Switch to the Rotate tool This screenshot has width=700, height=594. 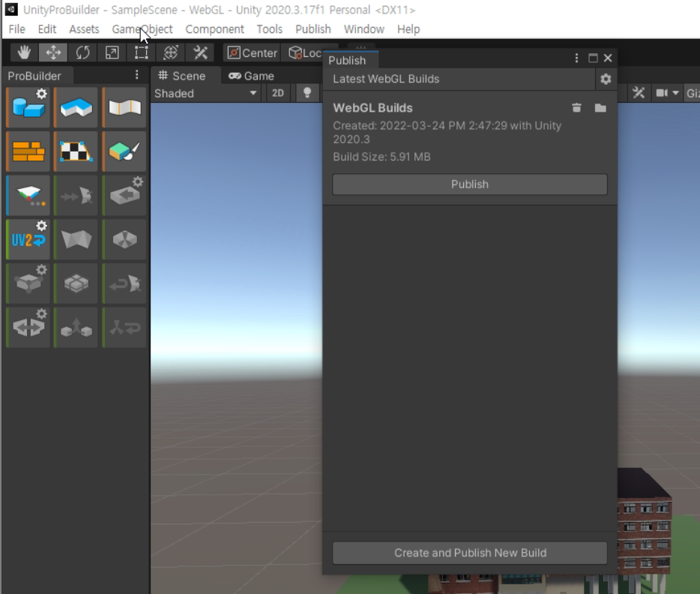82,52
